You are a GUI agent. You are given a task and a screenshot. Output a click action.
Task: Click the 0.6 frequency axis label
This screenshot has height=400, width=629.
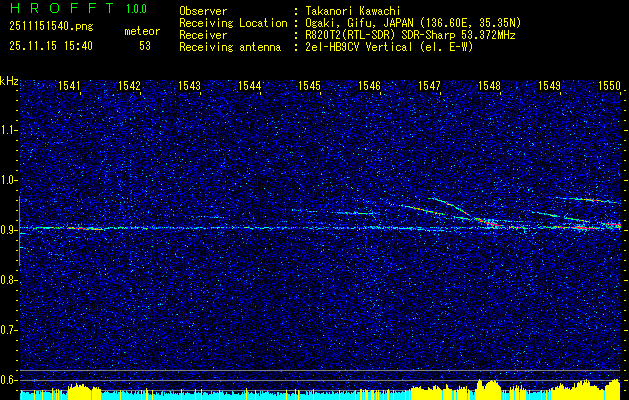pyautogui.click(x=7, y=380)
